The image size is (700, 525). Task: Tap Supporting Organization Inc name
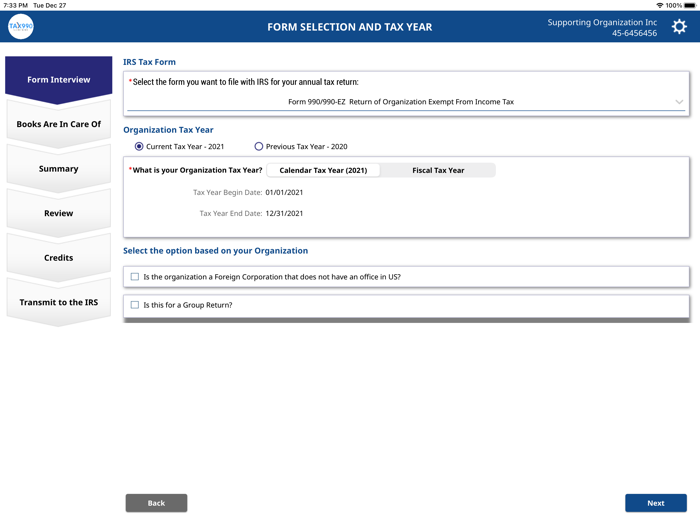click(602, 22)
